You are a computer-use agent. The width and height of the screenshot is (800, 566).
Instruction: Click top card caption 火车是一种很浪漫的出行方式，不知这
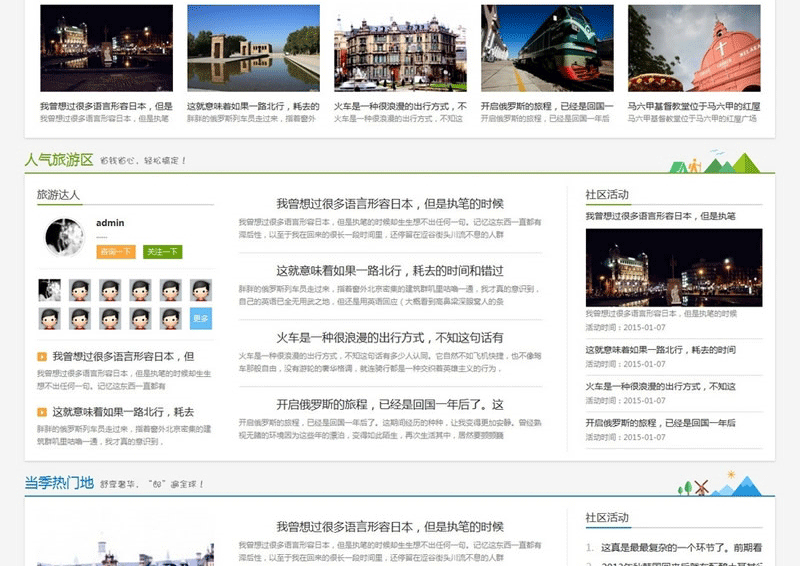(x=398, y=118)
